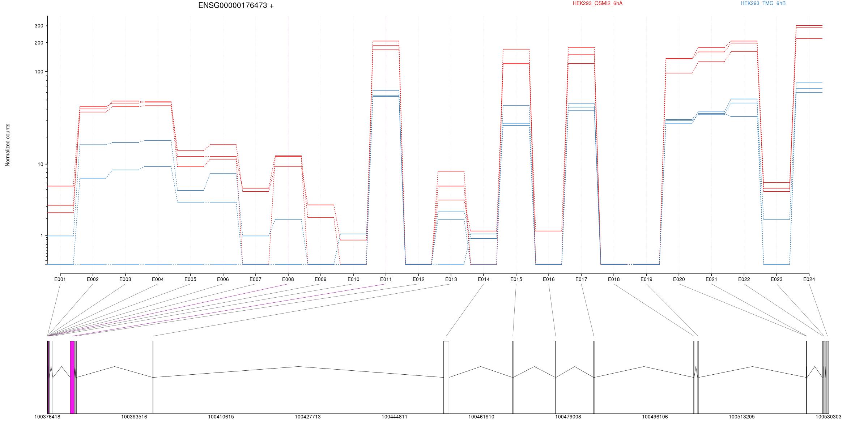868x434 pixels.
Task: Click genomic coordinate 100427713
Action: point(308,417)
